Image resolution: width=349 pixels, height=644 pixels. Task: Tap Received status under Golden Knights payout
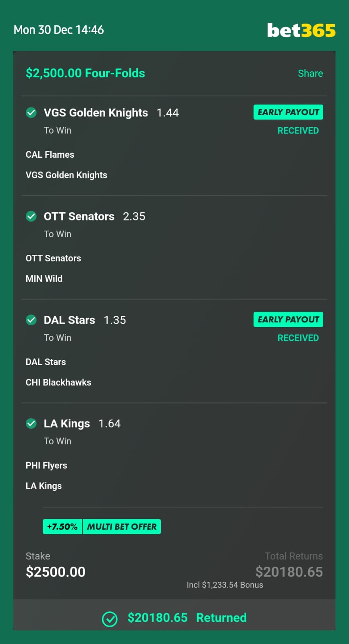(x=298, y=130)
